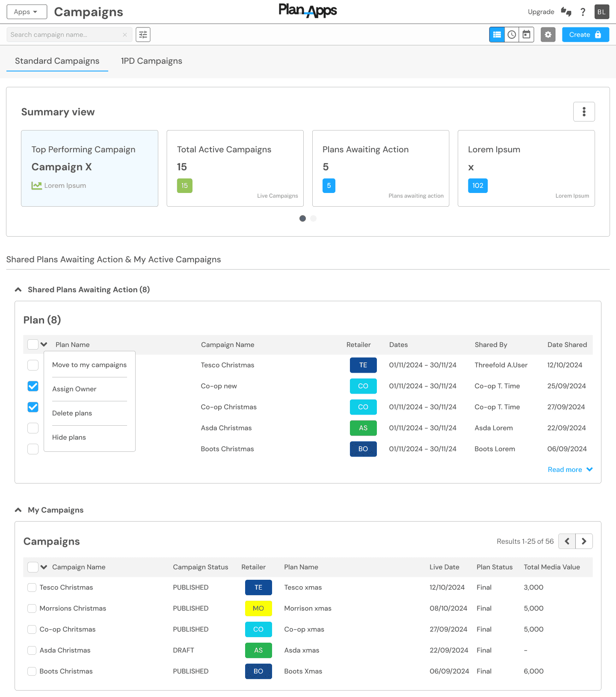Check the Morrsions Christmas campaign checkbox

click(x=32, y=608)
